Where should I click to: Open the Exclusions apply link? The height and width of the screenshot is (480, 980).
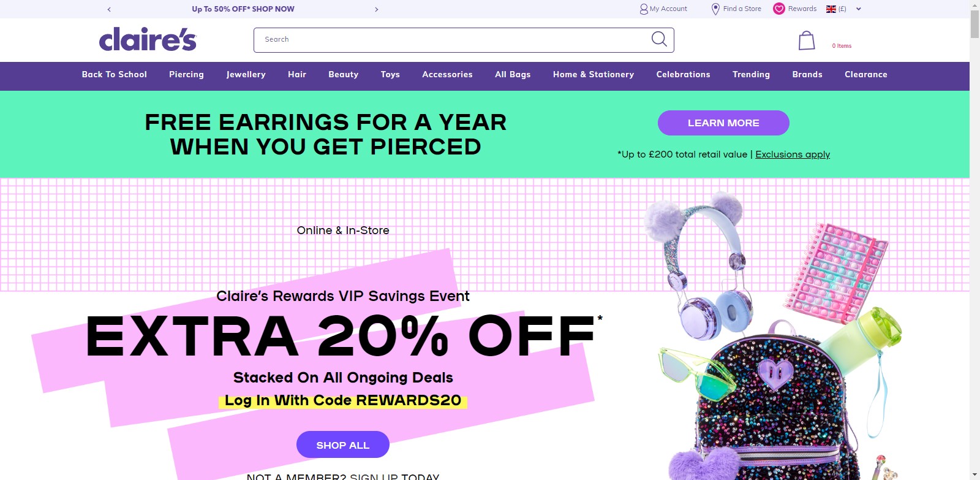click(793, 154)
